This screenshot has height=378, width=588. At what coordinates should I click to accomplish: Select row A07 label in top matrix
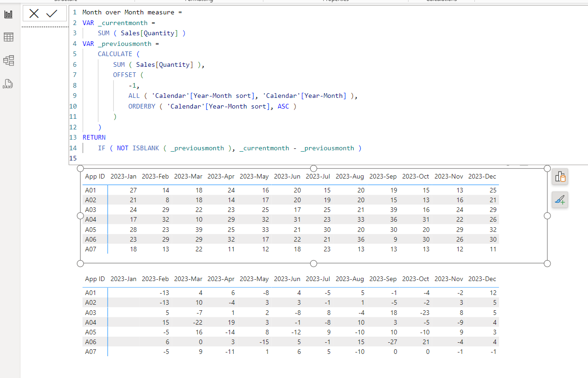click(90, 250)
